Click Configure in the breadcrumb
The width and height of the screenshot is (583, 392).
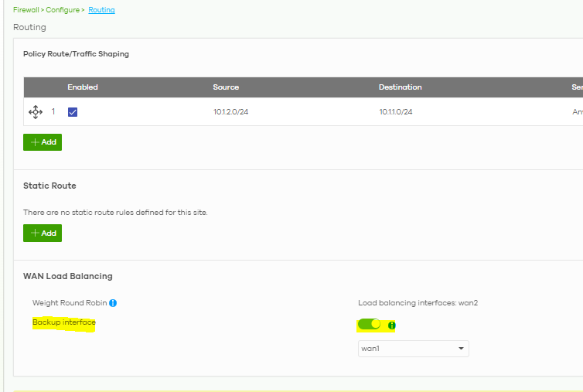coord(64,10)
